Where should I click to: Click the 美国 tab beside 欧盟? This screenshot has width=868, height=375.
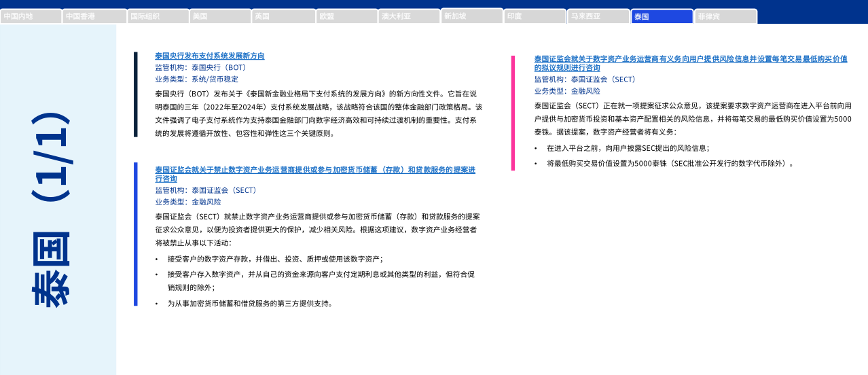pyautogui.click(x=283, y=16)
